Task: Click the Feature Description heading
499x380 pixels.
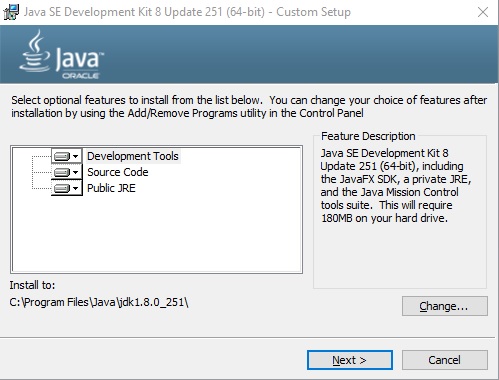Action: [x=368, y=136]
